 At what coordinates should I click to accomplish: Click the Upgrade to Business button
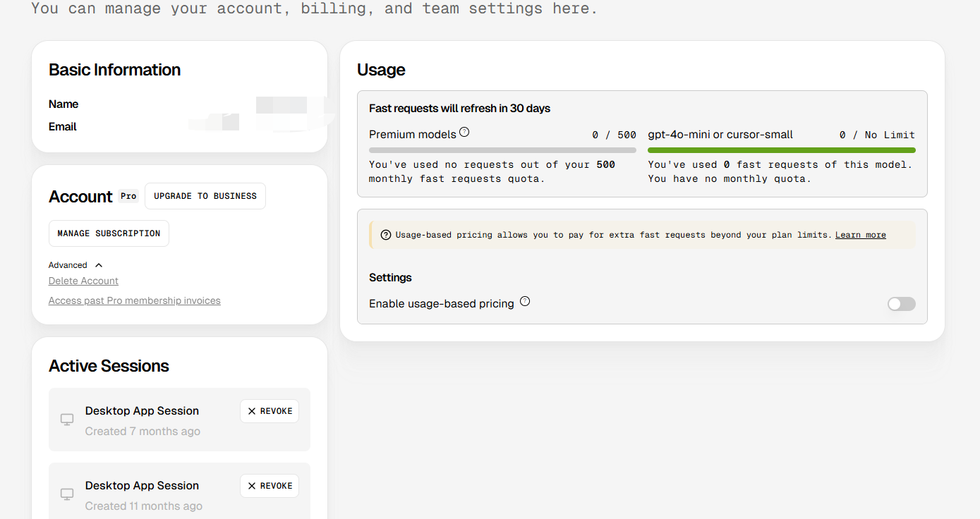205,196
